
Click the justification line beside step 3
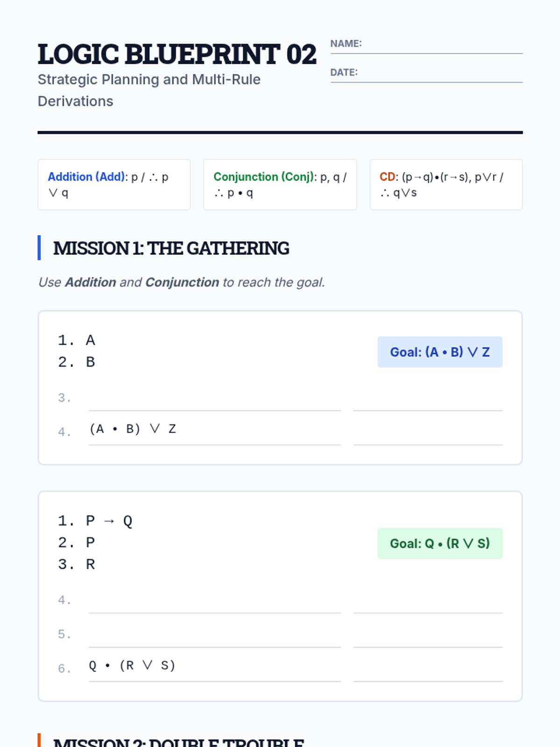pyautogui.click(x=427, y=401)
